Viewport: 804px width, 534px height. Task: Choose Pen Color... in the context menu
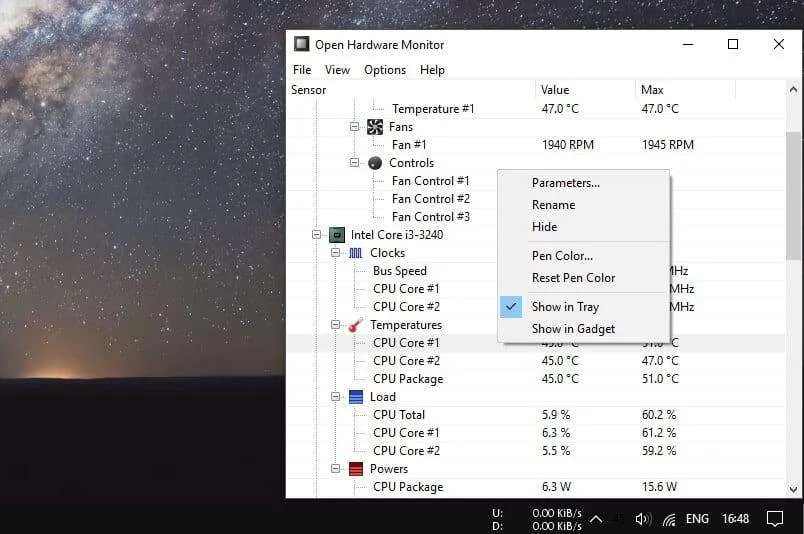pyautogui.click(x=584, y=256)
